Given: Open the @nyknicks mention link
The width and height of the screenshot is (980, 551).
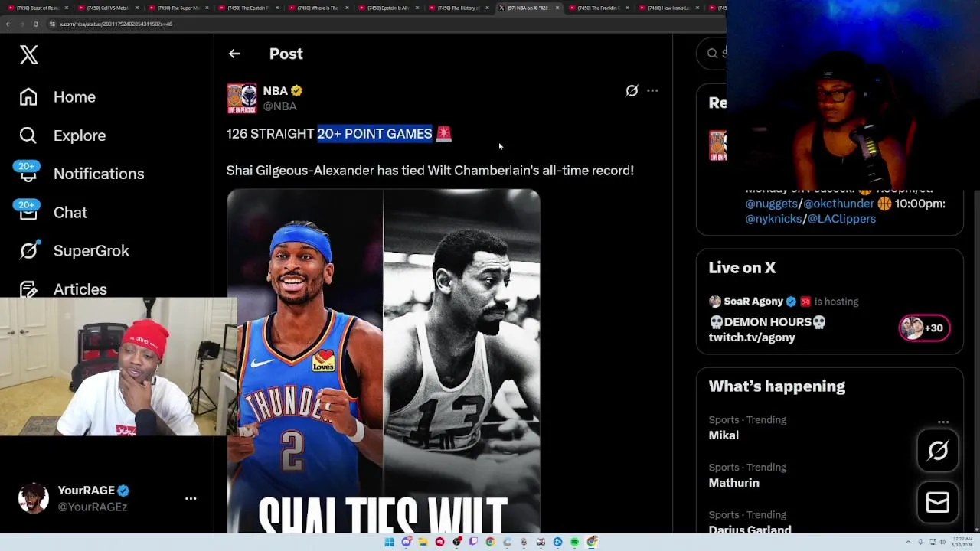Looking at the screenshot, I should [773, 219].
